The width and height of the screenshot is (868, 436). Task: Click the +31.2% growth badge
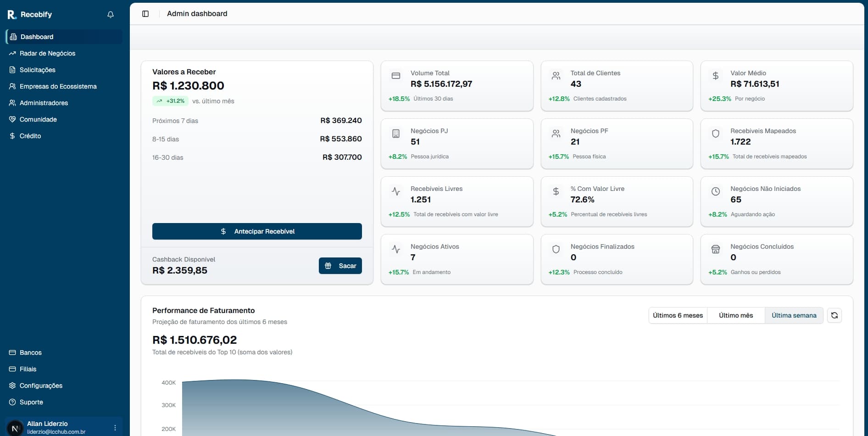170,101
